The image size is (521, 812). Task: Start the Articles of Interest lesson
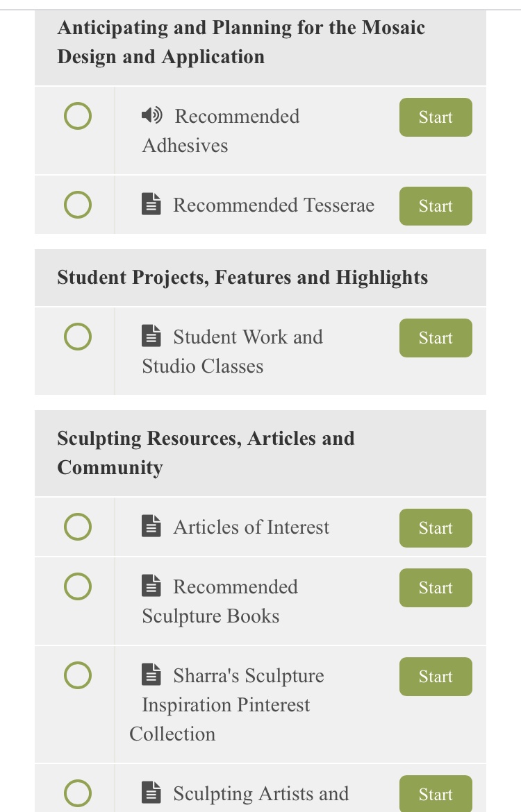tap(436, 527)
